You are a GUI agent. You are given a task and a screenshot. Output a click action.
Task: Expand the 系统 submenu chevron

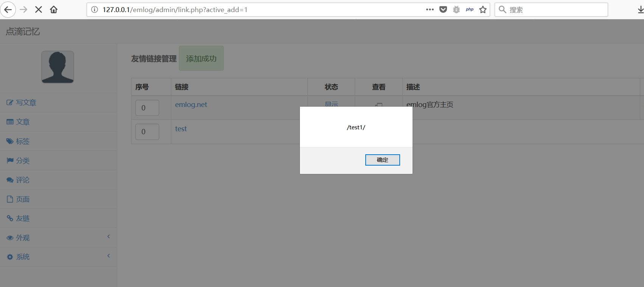109,256
